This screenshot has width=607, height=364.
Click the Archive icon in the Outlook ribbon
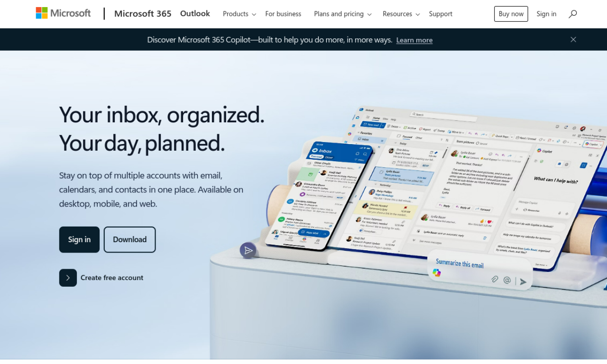point(405,127)
